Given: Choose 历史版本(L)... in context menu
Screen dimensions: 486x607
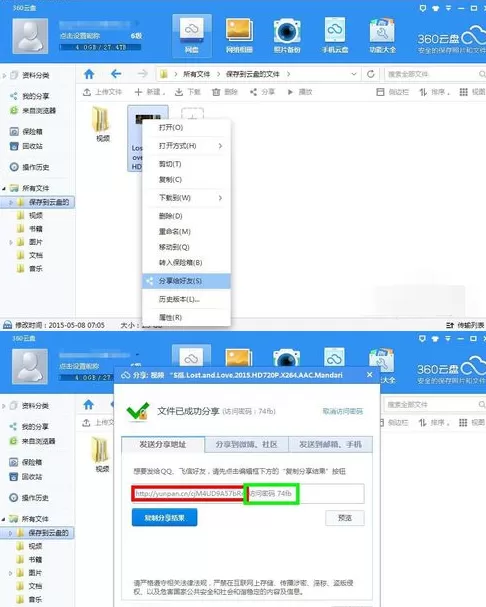Looking at the screenshot, I should pyautogui.click(x=187, y=299).
